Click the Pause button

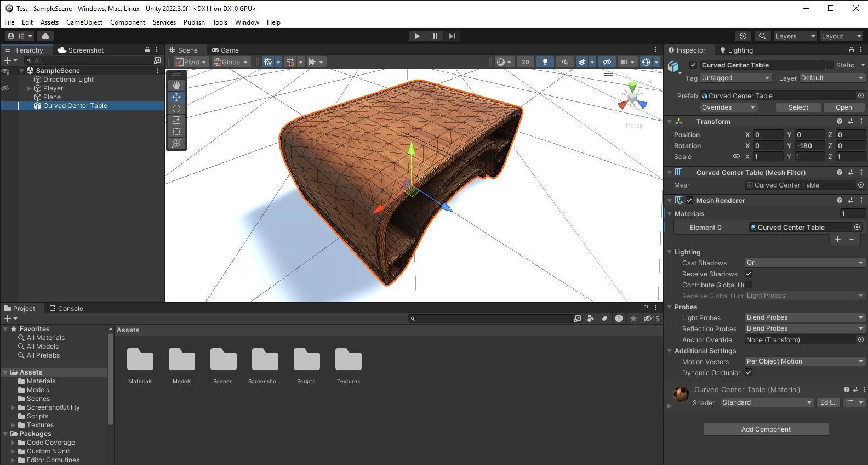(x=435, y=36)
